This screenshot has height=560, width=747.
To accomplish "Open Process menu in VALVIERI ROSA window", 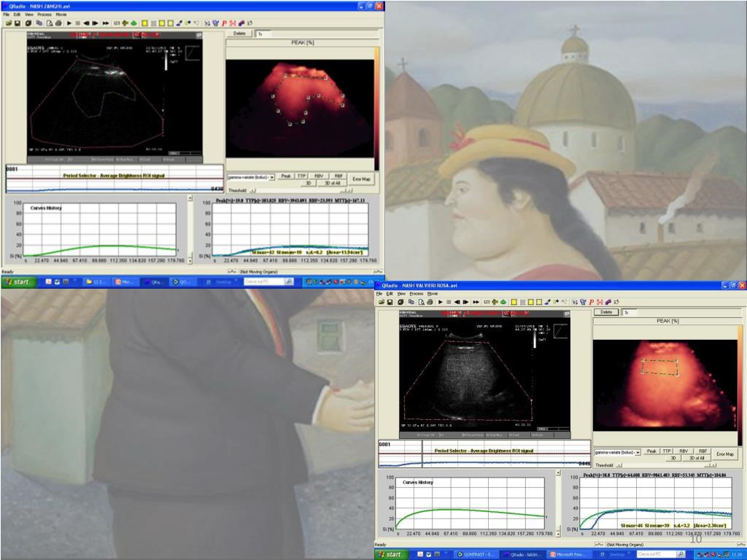I will [x=417, y=294].
